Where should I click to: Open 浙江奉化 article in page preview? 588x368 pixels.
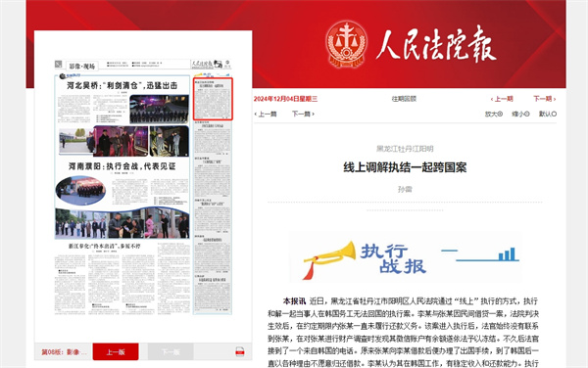[x=104, y=246]
